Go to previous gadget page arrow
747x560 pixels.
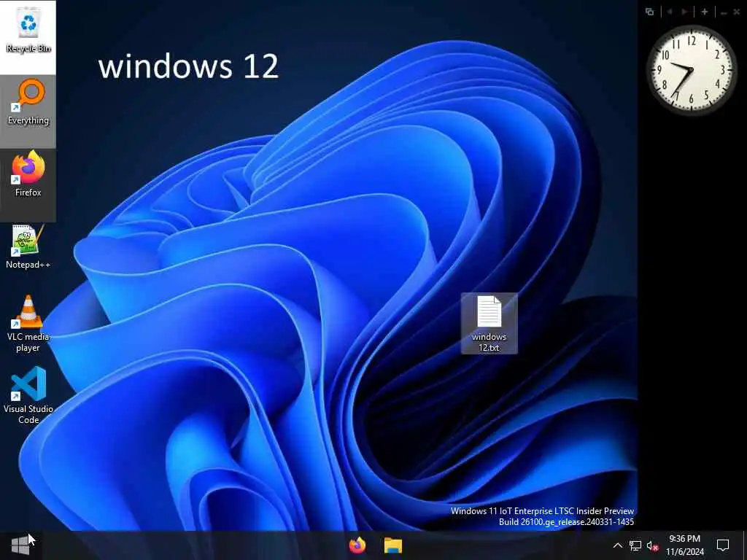pos(670,12)
